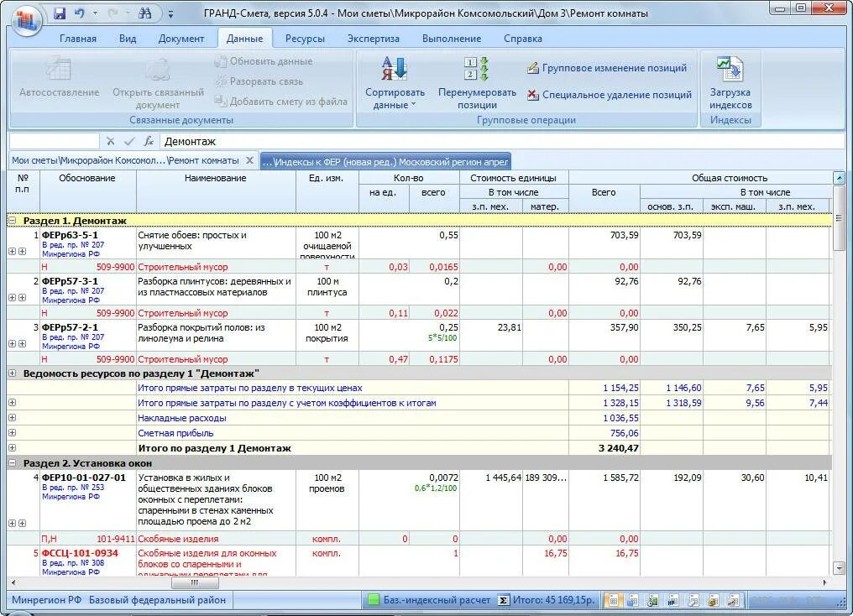
Task: Switch to Индексы к ФЕР document tab
Action: click(x=385, y=161)
